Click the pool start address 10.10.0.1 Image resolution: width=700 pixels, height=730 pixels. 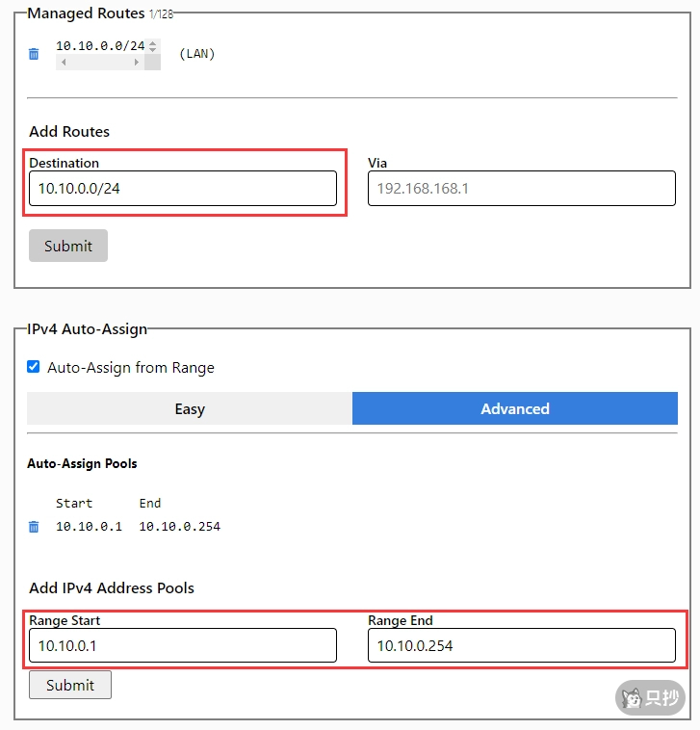tap(89, 527)
